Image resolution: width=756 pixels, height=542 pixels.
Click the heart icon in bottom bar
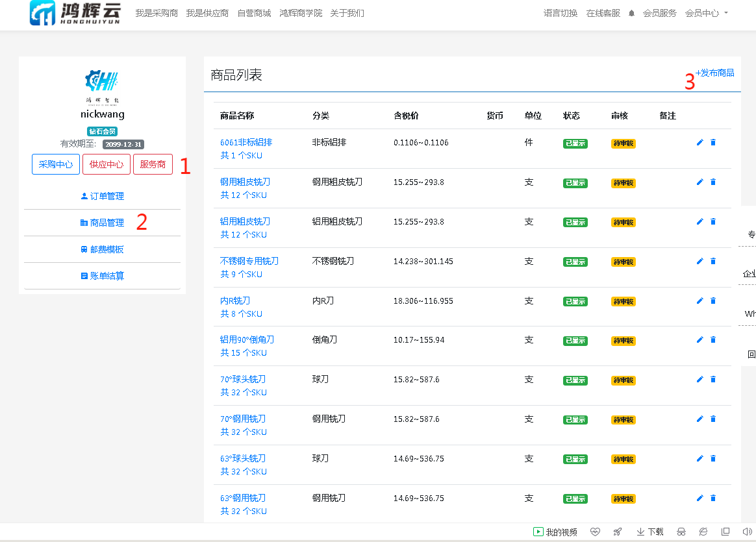tap(595, 532)
